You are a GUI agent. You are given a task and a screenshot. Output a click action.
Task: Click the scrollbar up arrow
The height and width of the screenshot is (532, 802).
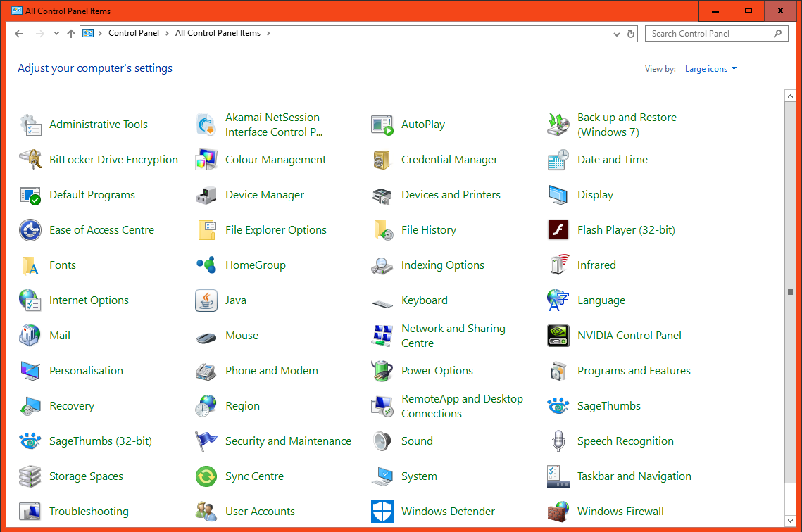790,96
